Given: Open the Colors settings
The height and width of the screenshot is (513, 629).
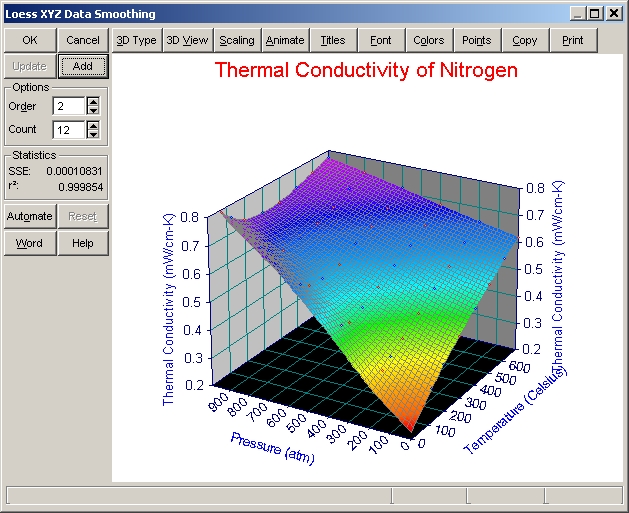Looking at the screenshot, I should (429, 40).
